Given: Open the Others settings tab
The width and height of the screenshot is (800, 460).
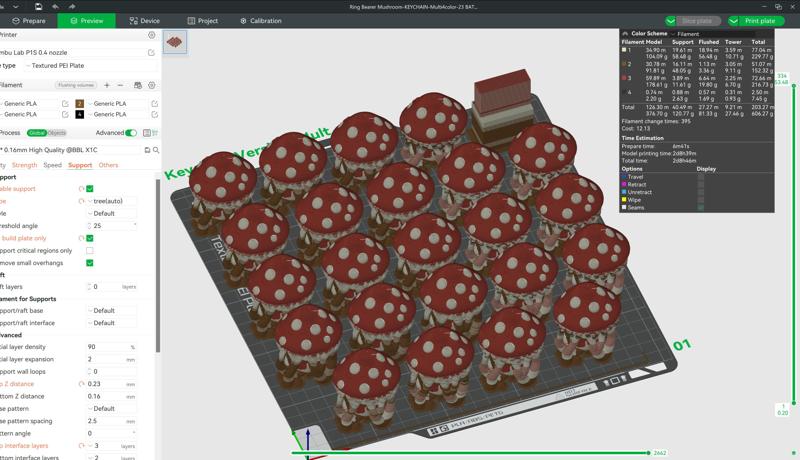Looking at the screenshot, I should (x=108, y=165).
